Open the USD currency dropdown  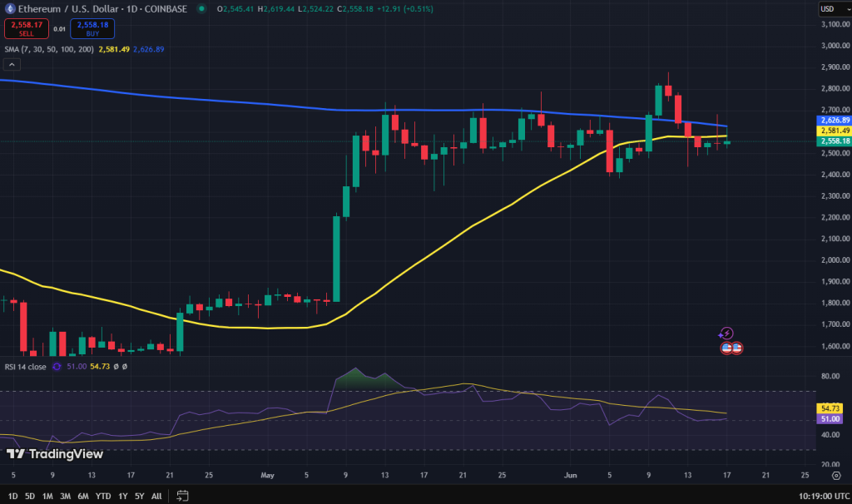click(835, 8)
